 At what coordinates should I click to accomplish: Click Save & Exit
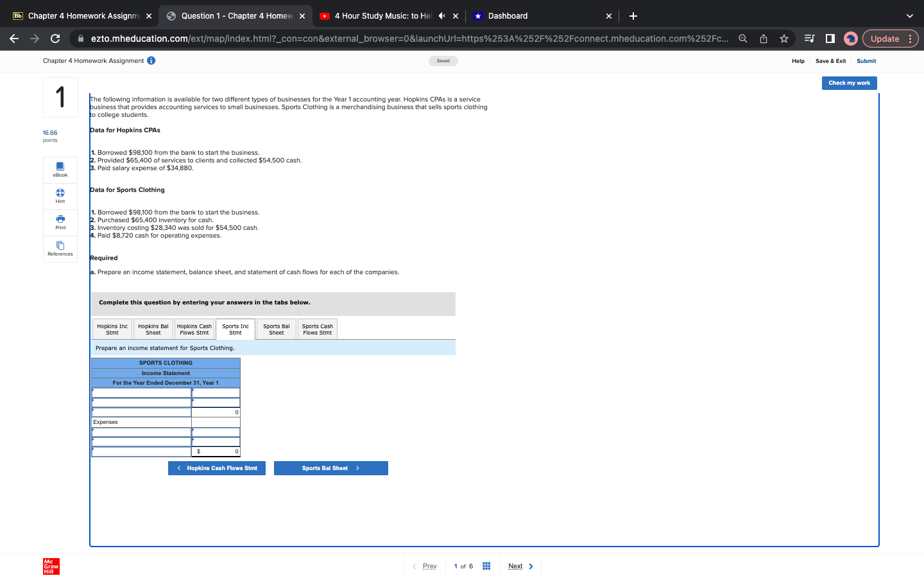click(x=830, y=61)
